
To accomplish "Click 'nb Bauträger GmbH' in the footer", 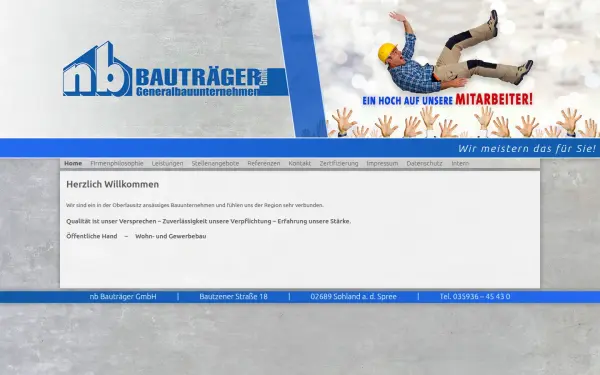I will [123, 297].
